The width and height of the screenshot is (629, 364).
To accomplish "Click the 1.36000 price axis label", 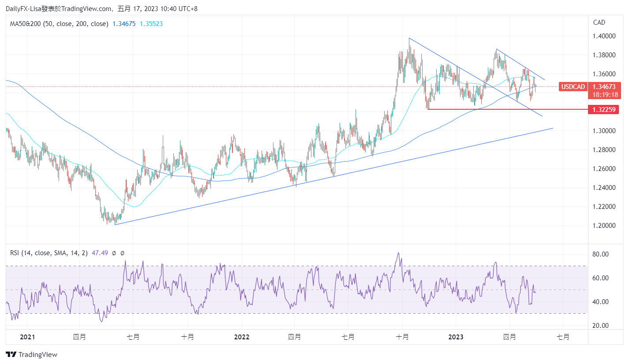I will pos(604,74).
